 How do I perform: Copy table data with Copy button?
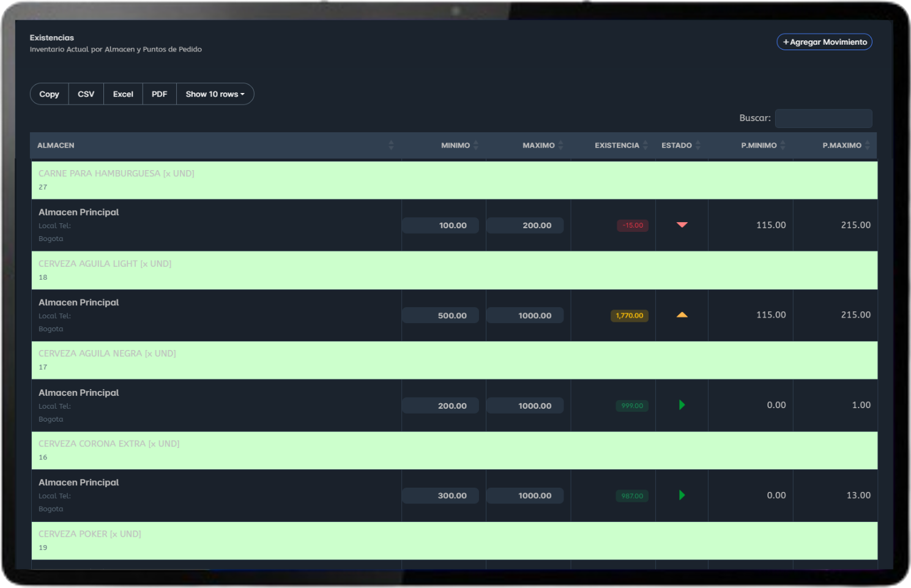coord(50,94)
